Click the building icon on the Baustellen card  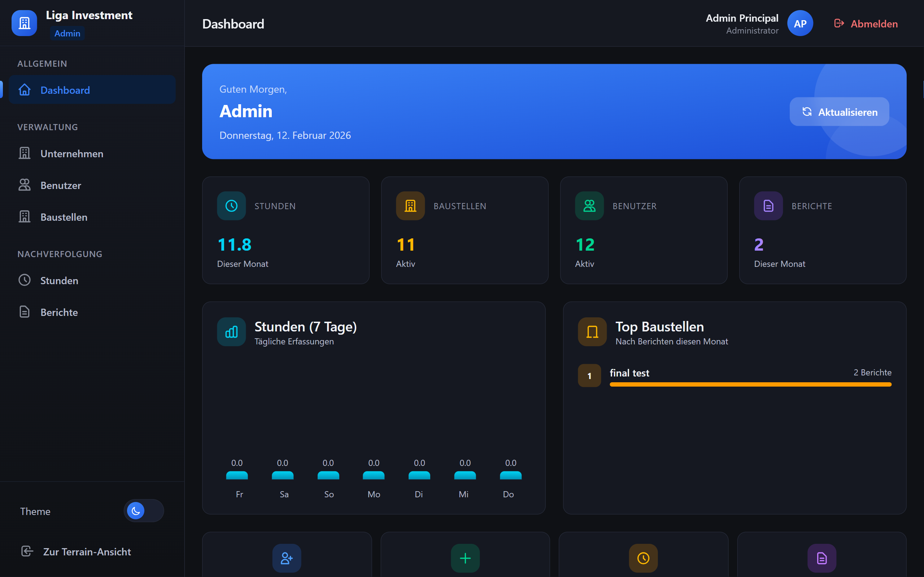pyautogui.click(x=410, y=206)
